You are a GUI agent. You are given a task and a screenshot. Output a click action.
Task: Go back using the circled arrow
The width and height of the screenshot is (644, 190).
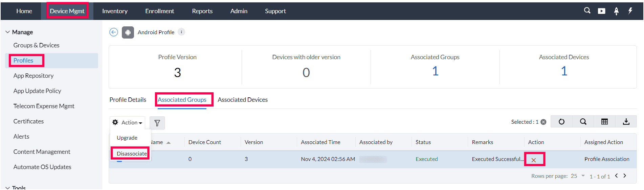pos(114,32)
